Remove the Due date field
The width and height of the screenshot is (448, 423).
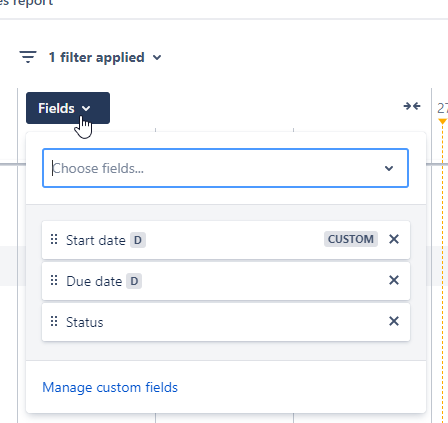tap(394, 280)
